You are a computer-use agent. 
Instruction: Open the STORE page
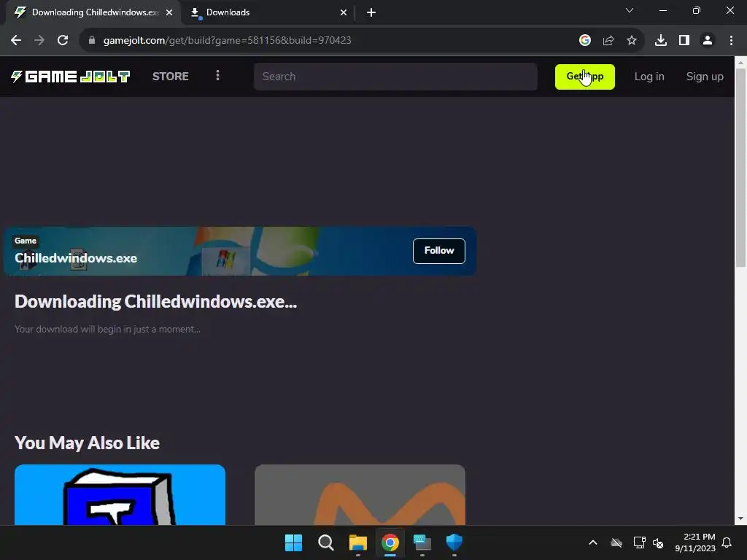click(x=171, y=76)
